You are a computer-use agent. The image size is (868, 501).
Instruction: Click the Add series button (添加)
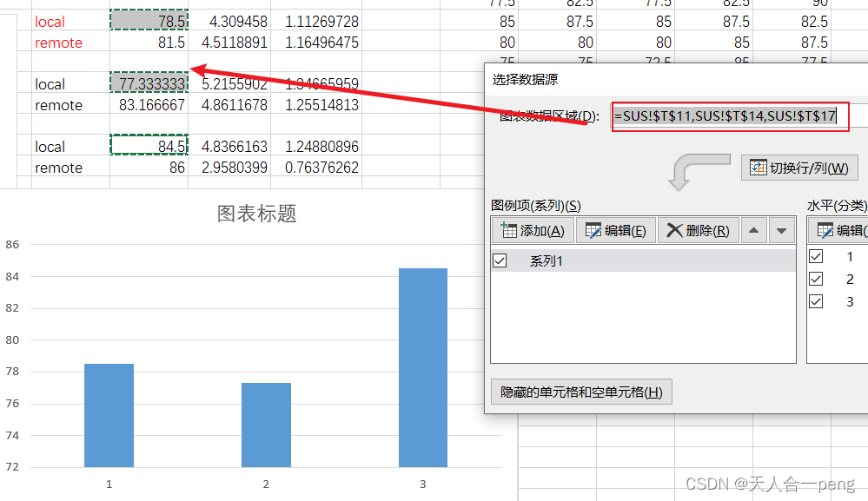point(533,231)
